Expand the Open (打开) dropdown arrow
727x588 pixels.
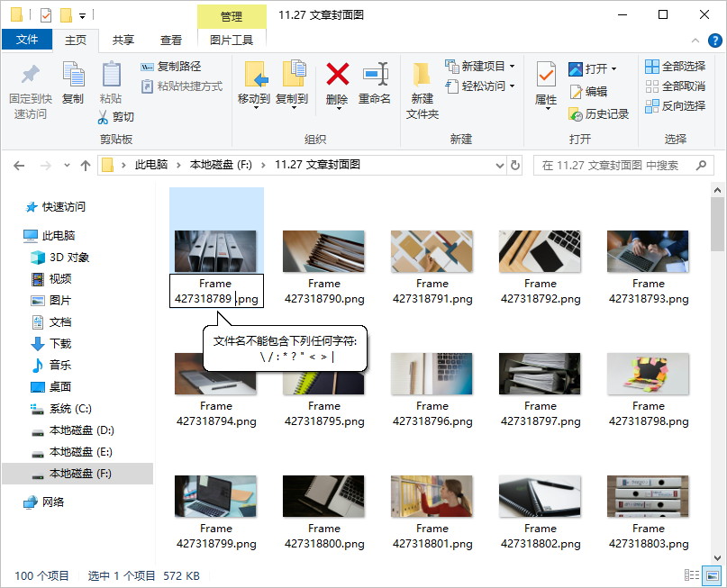[x=613, y=69]
